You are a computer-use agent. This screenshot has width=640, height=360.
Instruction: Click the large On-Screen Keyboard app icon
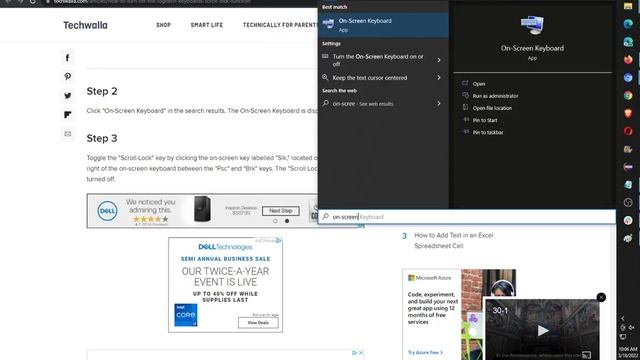point(532,24)
